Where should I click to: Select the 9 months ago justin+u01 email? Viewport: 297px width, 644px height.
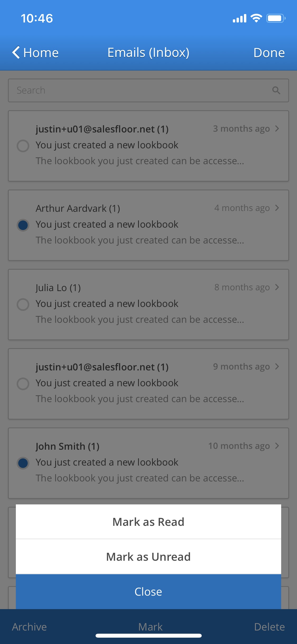pyautogui.click(x=23, y=384)
